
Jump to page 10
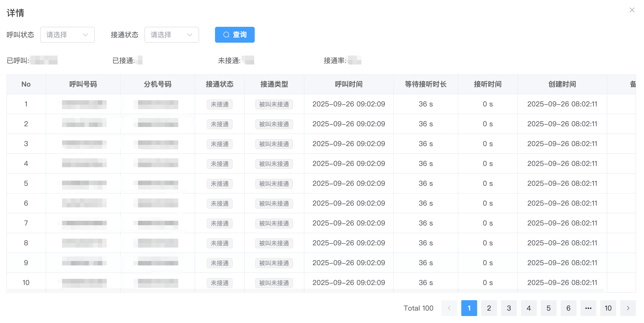pos(608,308)
